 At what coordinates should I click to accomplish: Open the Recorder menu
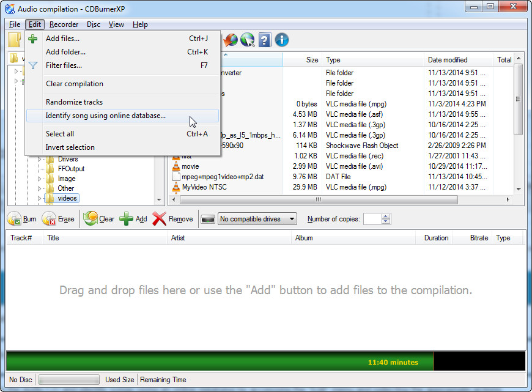click(64, 24)
